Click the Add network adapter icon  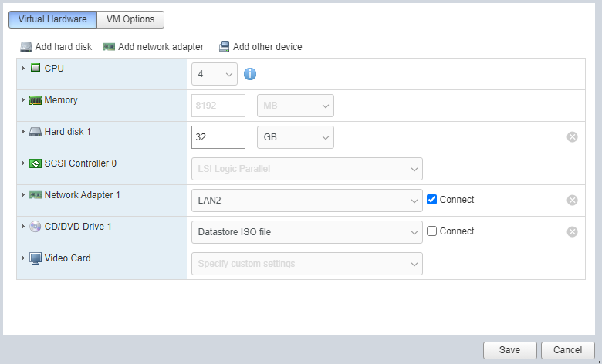coord(109,47)
